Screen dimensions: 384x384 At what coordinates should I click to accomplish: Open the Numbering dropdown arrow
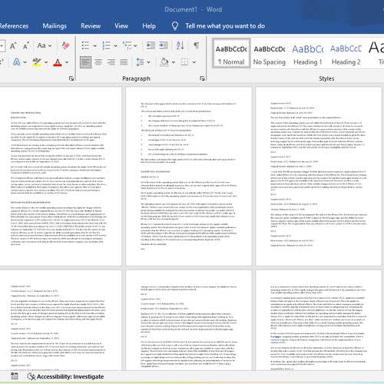115,46
